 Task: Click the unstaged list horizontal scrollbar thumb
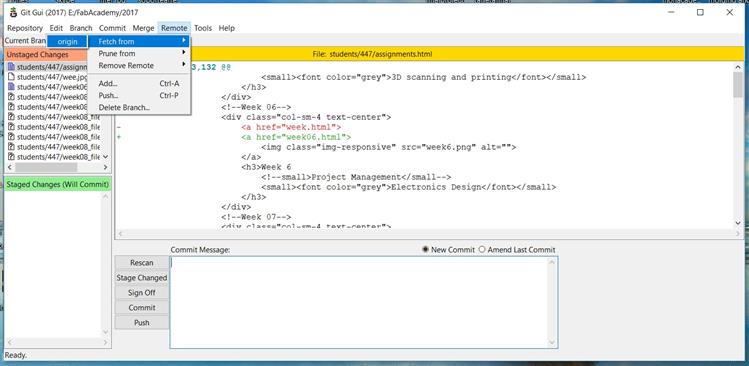point(46,168)
